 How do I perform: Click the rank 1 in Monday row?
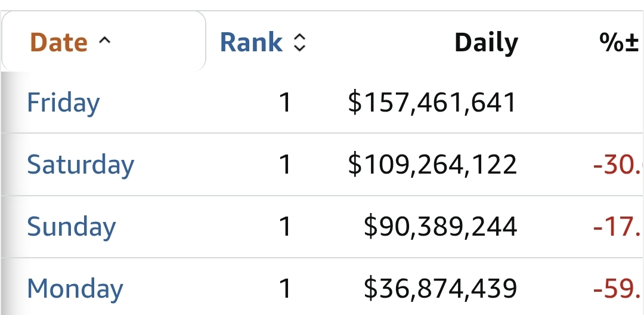coord(285,289)
